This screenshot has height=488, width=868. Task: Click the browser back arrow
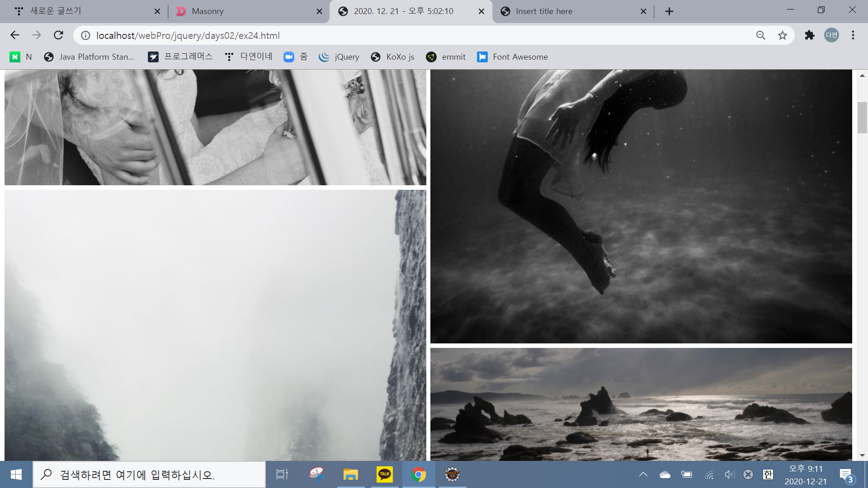[15, 35]
